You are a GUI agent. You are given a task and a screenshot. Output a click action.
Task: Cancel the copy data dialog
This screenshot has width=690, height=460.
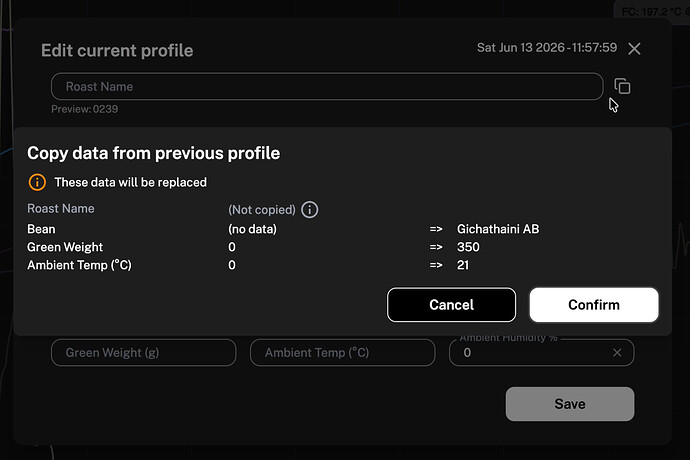click(x=451, y=305)
